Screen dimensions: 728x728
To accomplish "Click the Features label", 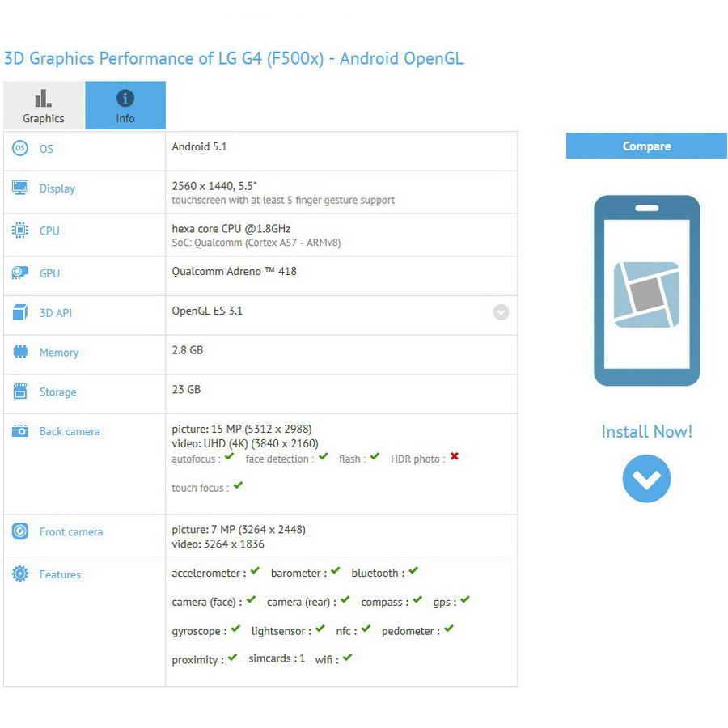I will pos(60,575).
